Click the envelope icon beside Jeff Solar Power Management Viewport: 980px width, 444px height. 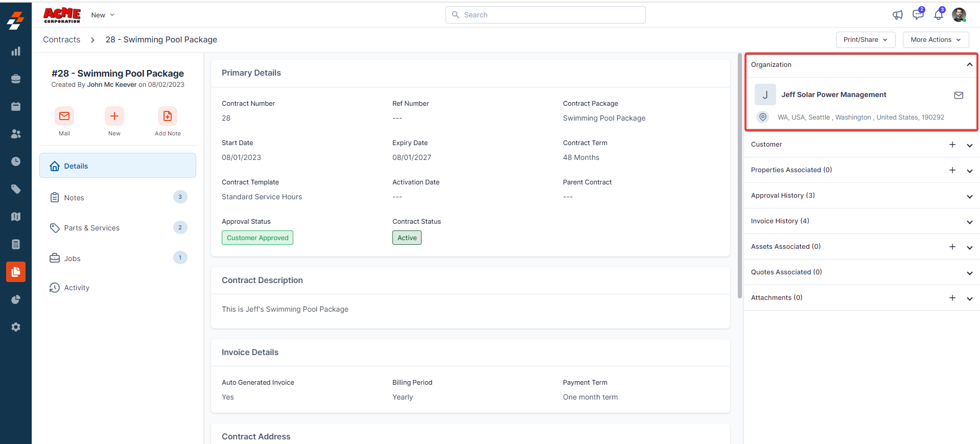[x=959, y=96]
